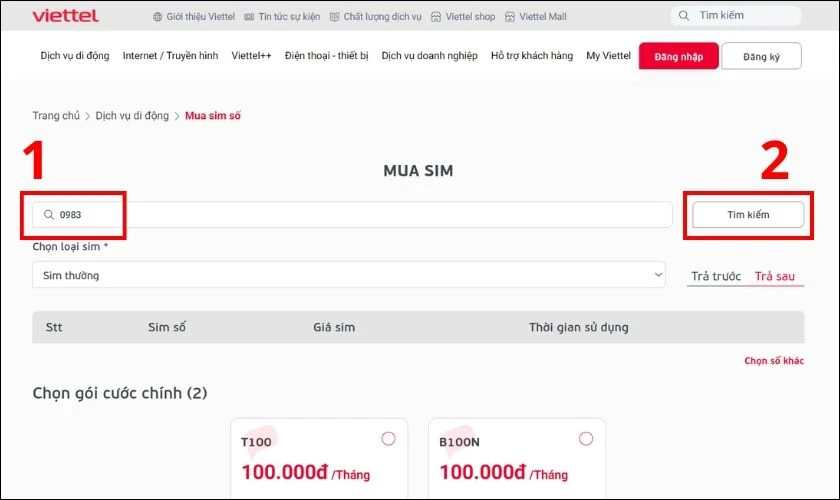Switch to Trả trước tab

(716, 277)
